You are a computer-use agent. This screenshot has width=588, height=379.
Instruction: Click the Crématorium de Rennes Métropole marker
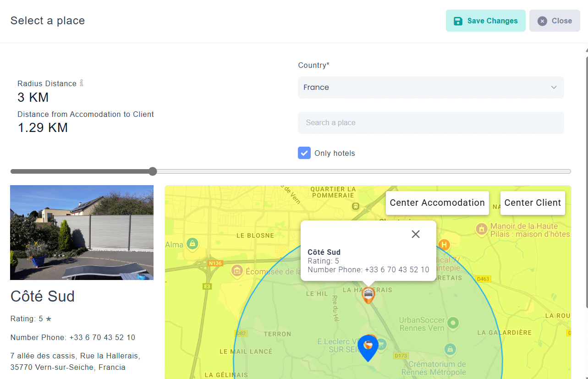450,349
